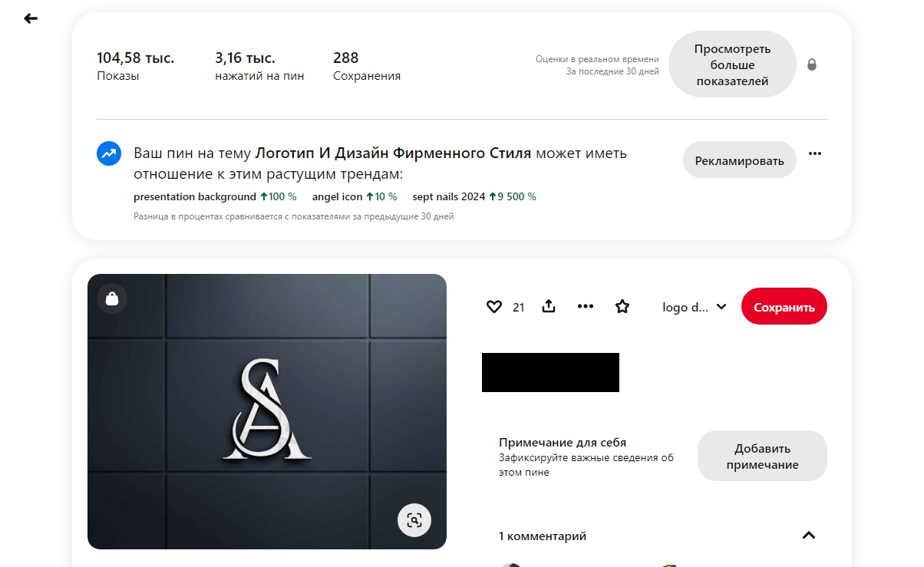The image size is (924, 567).
Task: Click the lock icon beside metrics button
Action: (x=812, y=64)
